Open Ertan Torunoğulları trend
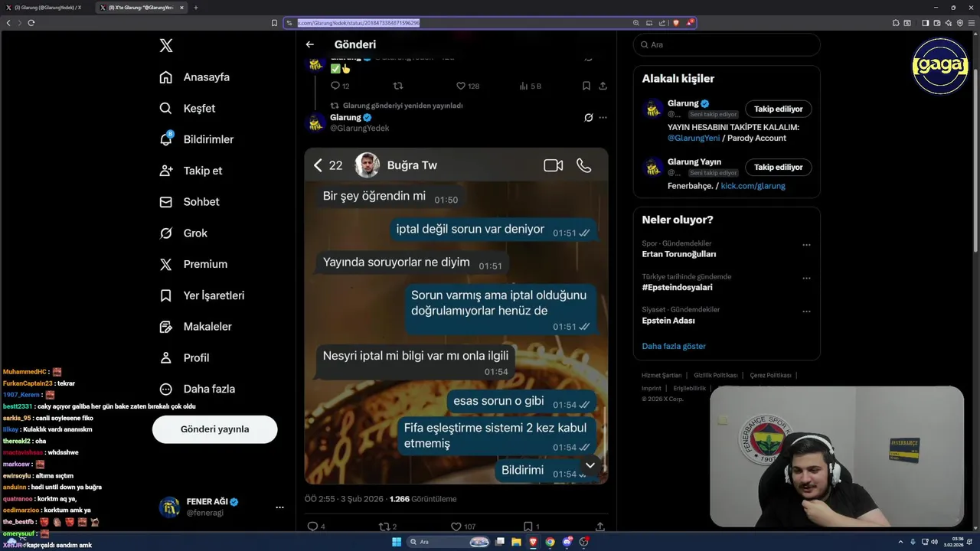Viewport: 980px width, 551px height. point(679,254)
